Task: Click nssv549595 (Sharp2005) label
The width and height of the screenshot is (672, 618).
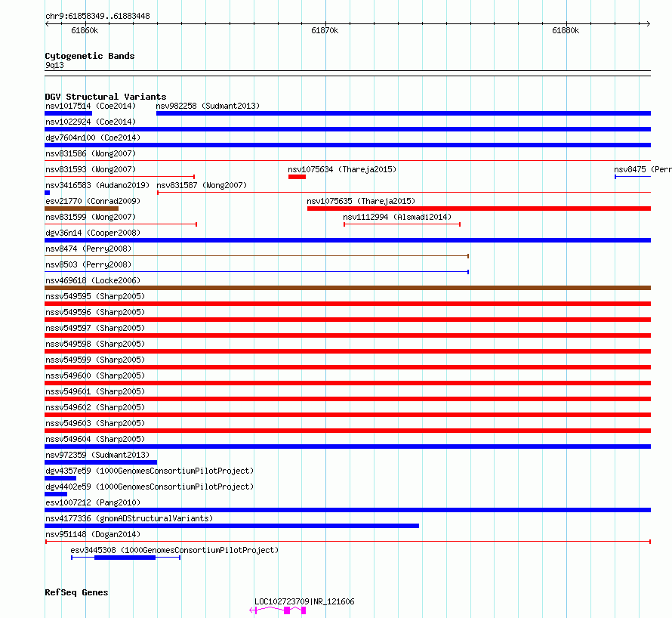Action: pyautogui.click(x=95, y=296)
